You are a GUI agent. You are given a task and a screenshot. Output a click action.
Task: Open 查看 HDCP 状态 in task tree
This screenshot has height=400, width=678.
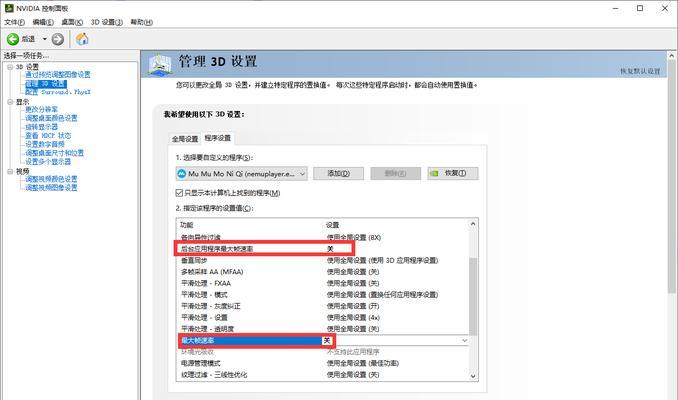[48, 135]
